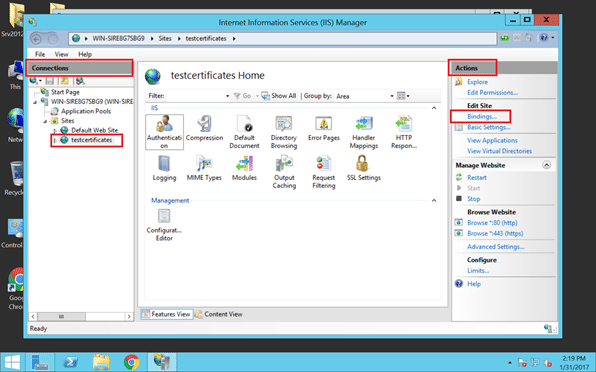Screen dimensions: 596x372
Task: Click Browse *:443 (https) link
Action: tap(495, 233)
